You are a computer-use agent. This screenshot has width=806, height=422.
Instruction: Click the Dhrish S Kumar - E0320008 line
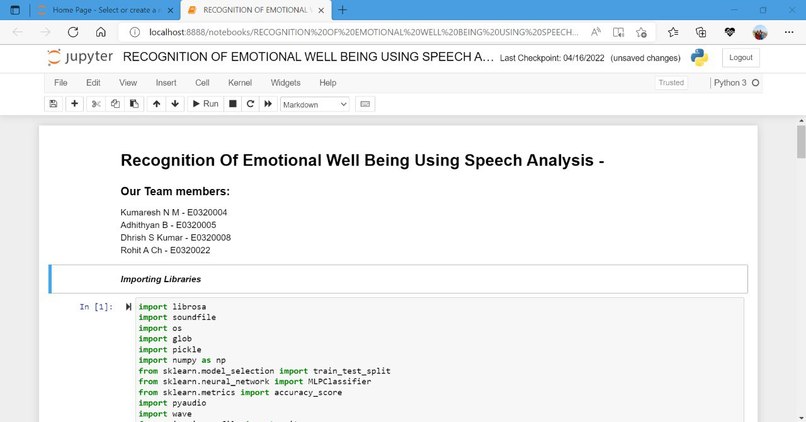point(175,237)
